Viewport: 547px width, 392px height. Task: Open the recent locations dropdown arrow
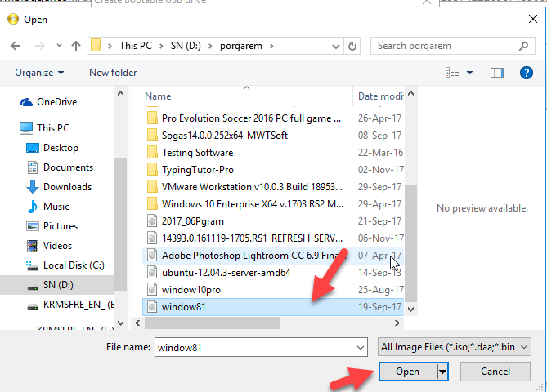(x=59, y=45)
